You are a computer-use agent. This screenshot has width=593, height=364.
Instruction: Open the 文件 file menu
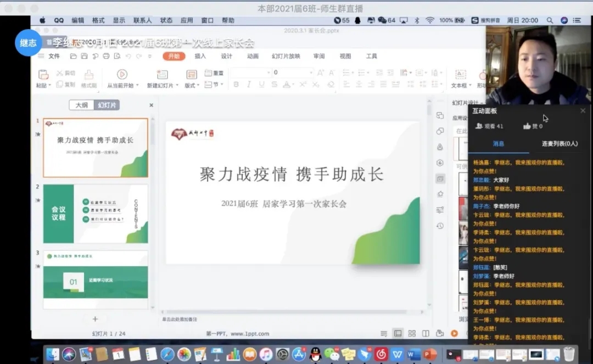click(54, 56)
